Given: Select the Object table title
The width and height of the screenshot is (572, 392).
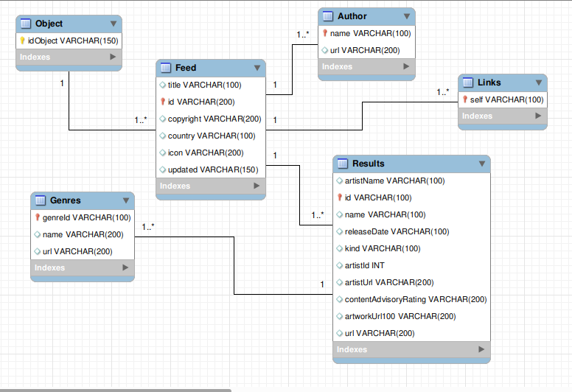Looking at the screenshot, I should (x=49, y=24).
